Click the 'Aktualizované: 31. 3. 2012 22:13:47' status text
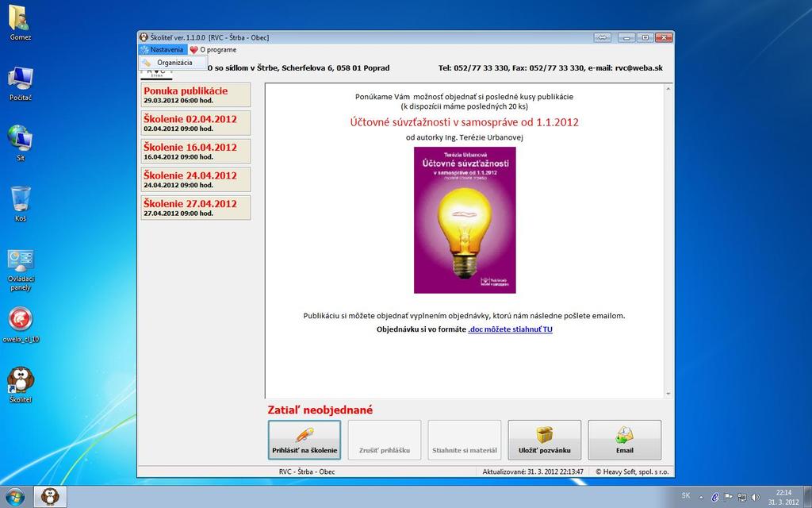Viewport: 812px width, 508px height. [533, 471]
